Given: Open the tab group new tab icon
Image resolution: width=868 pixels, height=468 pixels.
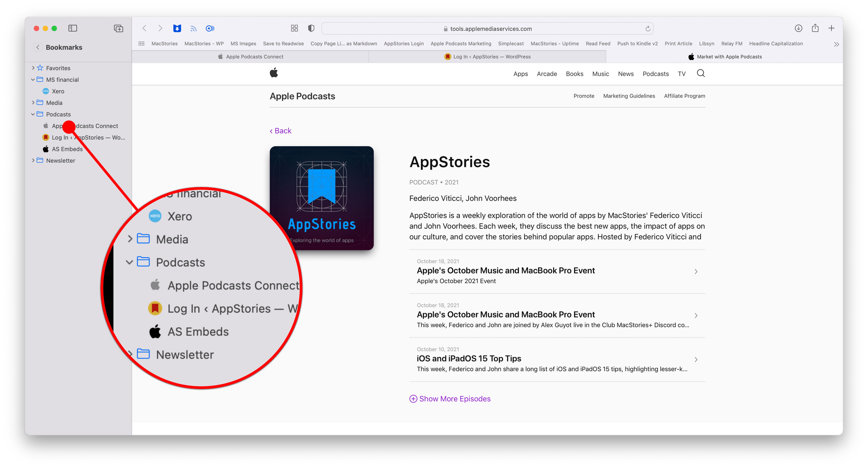Looking at the screenshot, I should click(119, 28).
